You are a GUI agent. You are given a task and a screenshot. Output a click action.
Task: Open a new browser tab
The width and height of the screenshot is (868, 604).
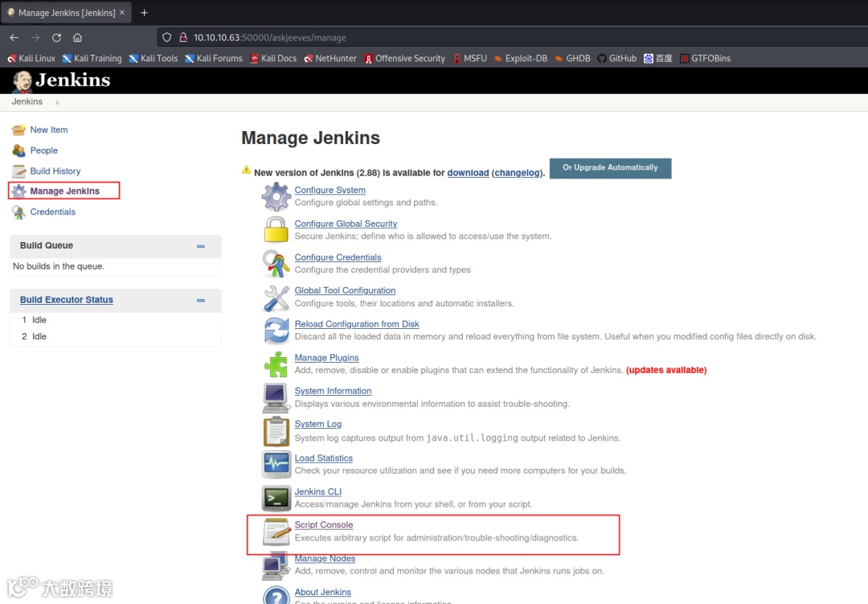tap(144, 13)
